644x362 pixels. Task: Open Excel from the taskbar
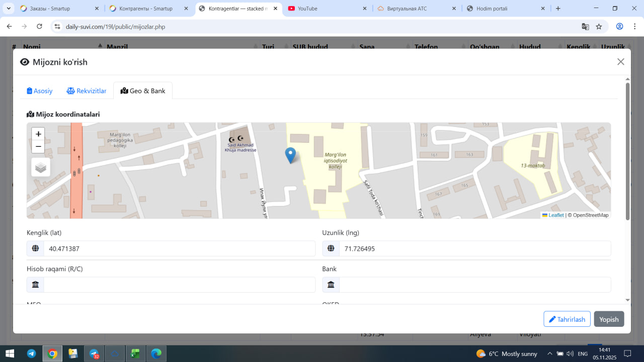(135, 353)
